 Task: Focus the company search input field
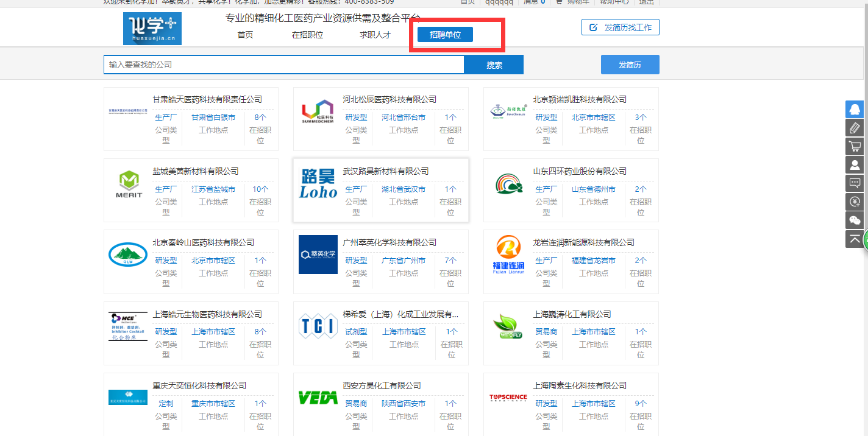(x=283, y=65)
